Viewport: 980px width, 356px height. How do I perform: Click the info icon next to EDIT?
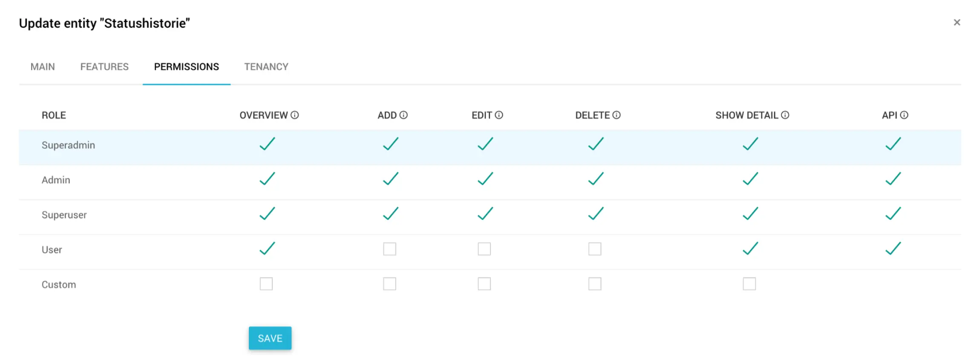click(x=499, y=115)
